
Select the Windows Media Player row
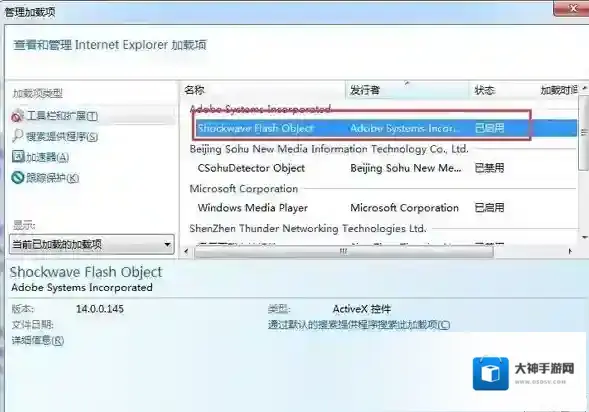click(x=386, y=208)
